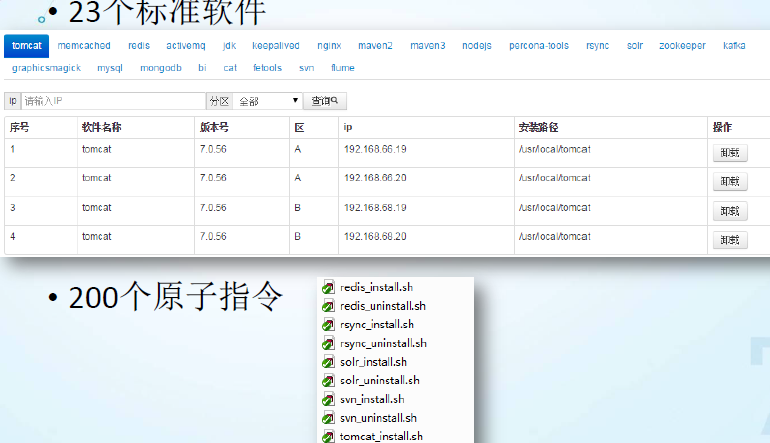Click the solr_uninstall.sh file icon
The width and height of the screenshot is (770, 443).
click(328, 381)
